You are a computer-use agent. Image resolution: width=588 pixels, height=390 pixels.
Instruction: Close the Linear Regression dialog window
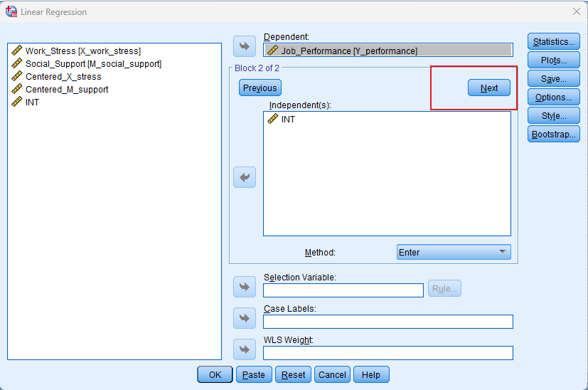pos(576,11)
